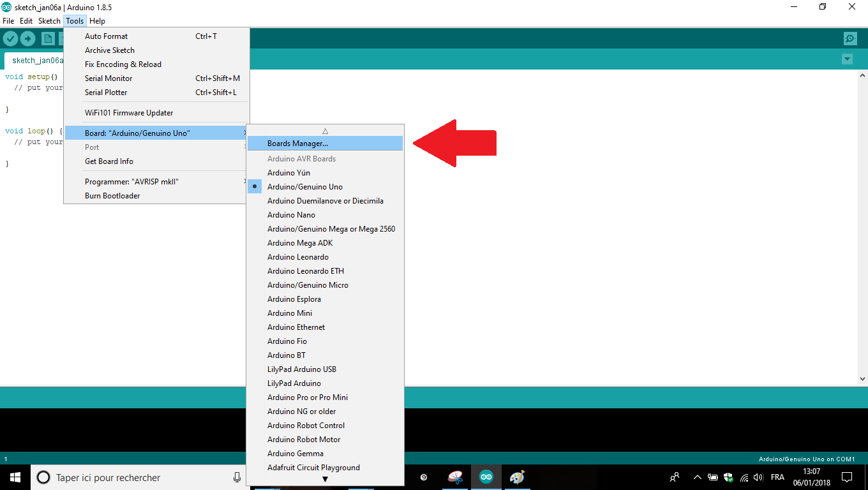Click the void setup() code line
Screen dimensions: 868x490
(32, 77)
